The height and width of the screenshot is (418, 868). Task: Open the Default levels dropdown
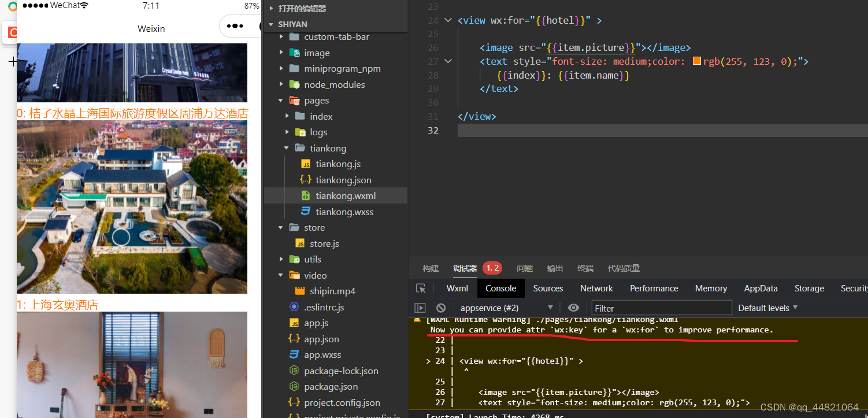click(x=767, y=308)
